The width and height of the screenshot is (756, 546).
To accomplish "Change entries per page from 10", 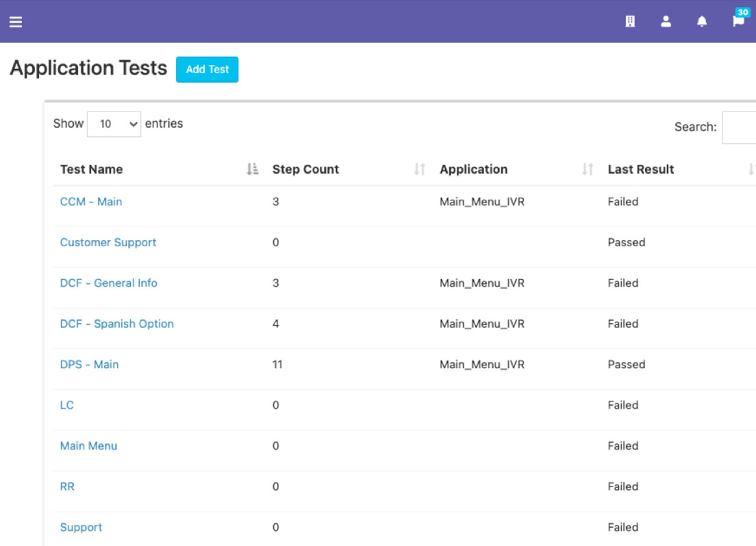I will [x=114, y=124].
